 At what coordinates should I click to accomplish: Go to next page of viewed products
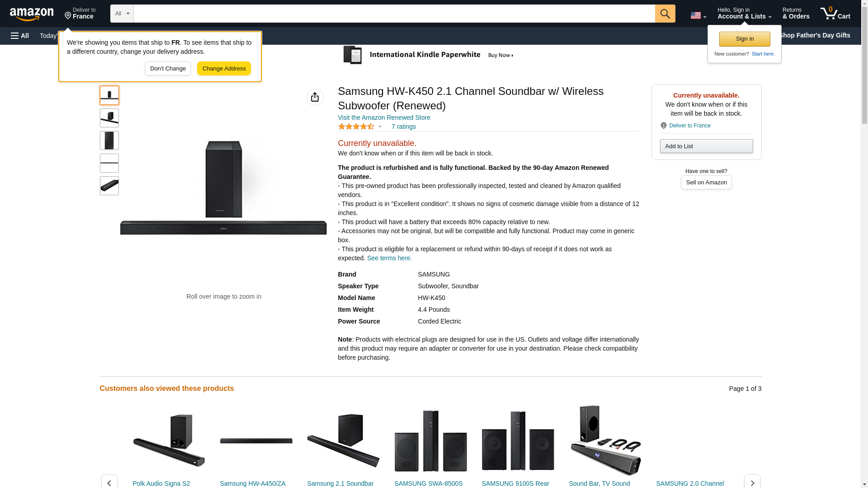coord(752,482)
